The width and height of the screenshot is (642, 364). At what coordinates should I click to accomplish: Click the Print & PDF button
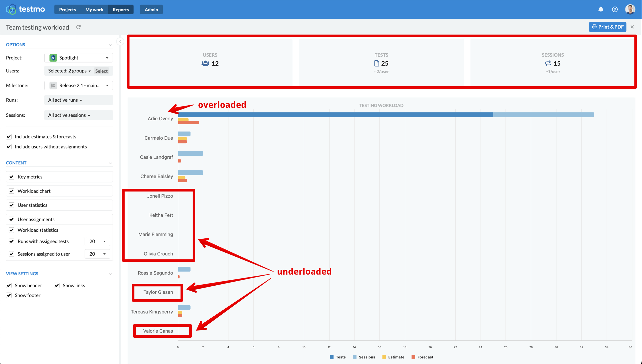coord(608,27)
